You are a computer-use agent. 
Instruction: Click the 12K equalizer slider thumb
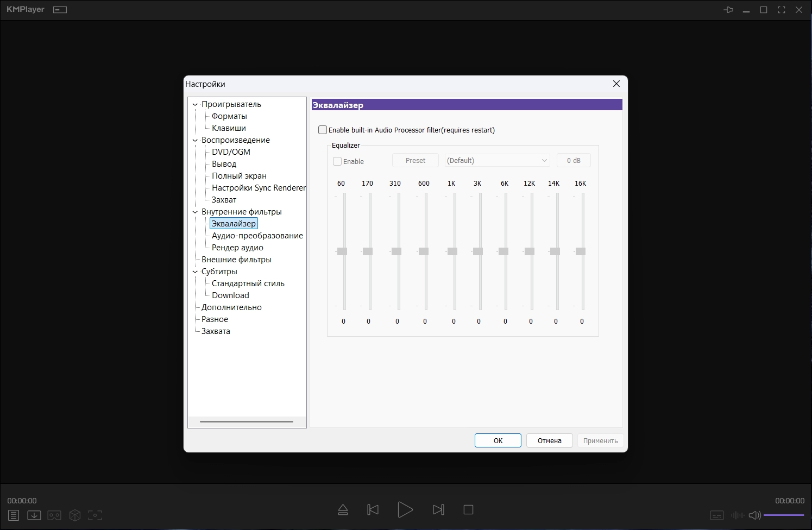coord(530,251)
